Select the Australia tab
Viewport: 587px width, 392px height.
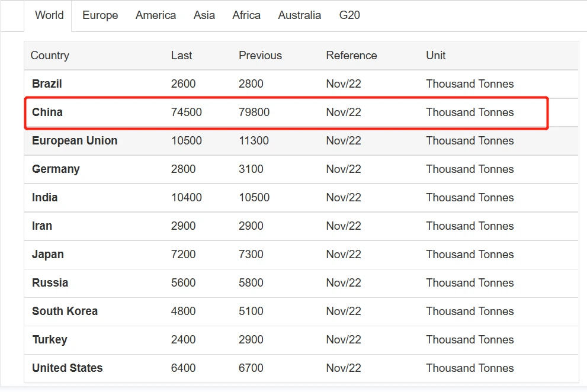tap(299, 15)
